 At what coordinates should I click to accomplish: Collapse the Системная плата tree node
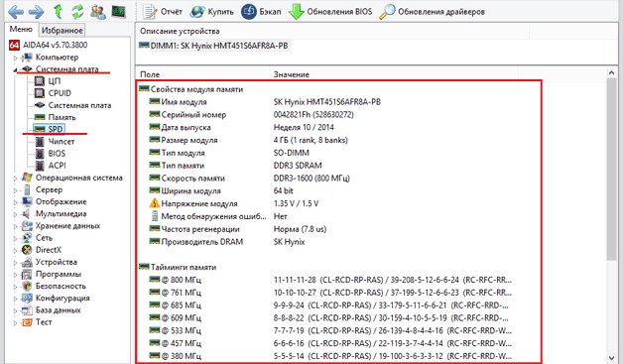coord(16,70)
